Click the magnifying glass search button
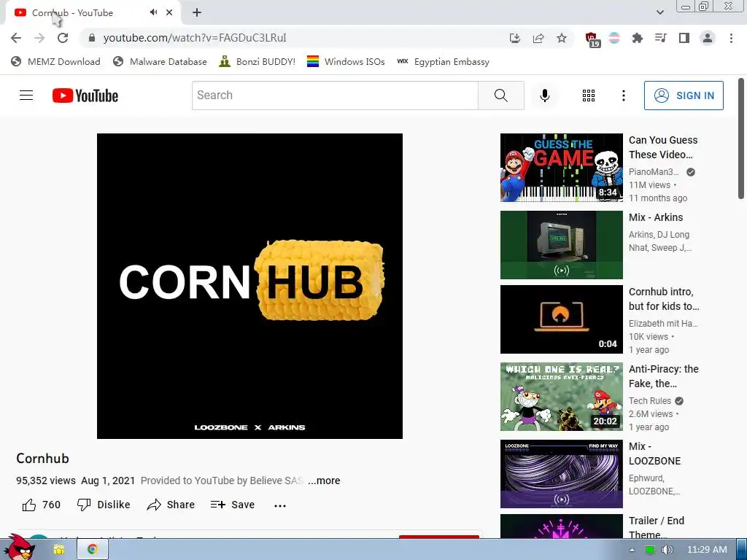The image size is (747, 560). (500, 96)
